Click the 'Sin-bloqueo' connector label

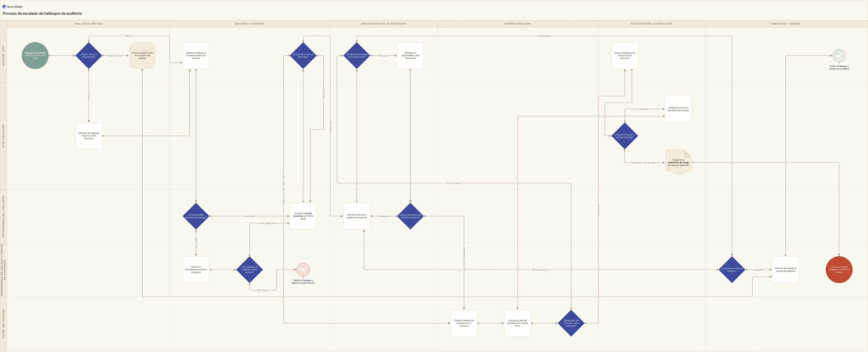(454, 183)
